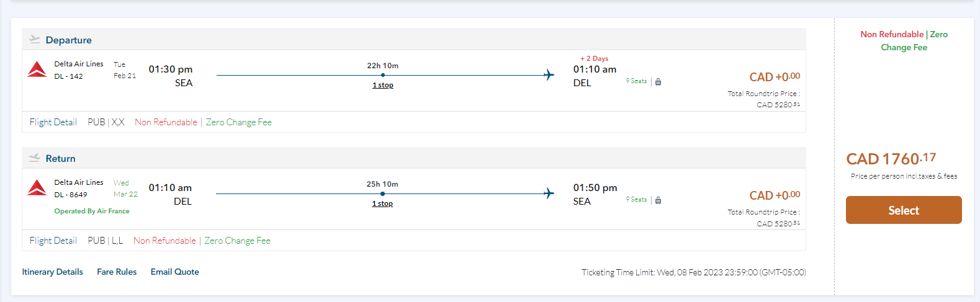Click the stop marker on return route
Viewport: 980px width, 302px height.
point(382,193)
